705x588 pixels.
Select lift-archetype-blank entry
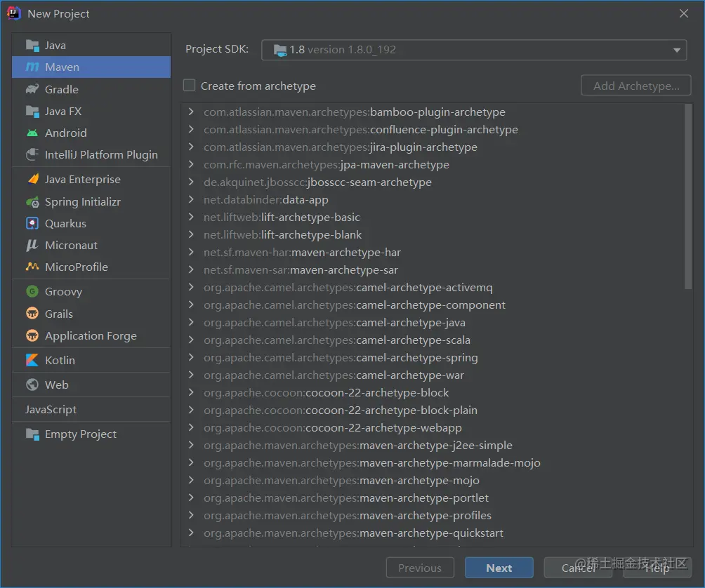click(282, 234)
